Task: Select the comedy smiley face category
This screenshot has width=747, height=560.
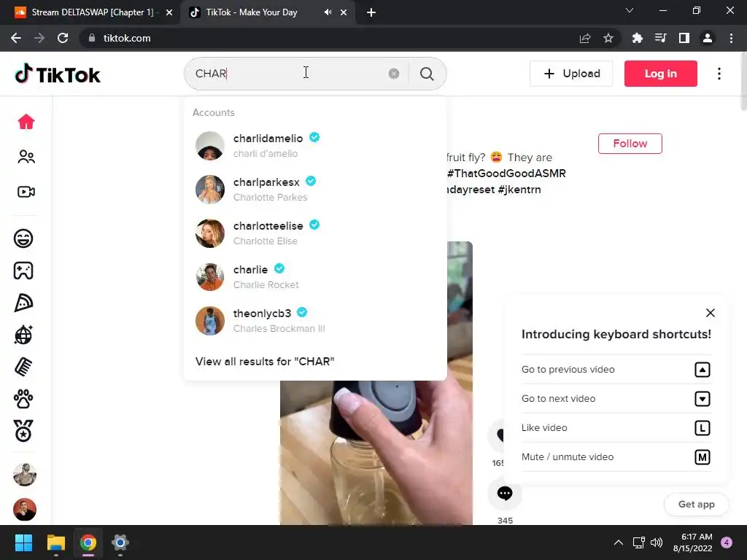Action: tap(23, 238)
